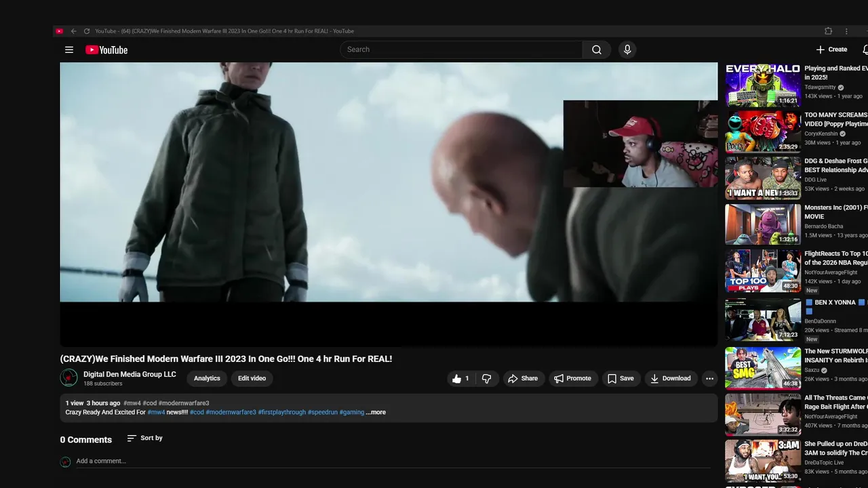Click your avatar beside comment box
Image resolution: width=868 pixels, height=488 pixels.
(x=65, y=462)
